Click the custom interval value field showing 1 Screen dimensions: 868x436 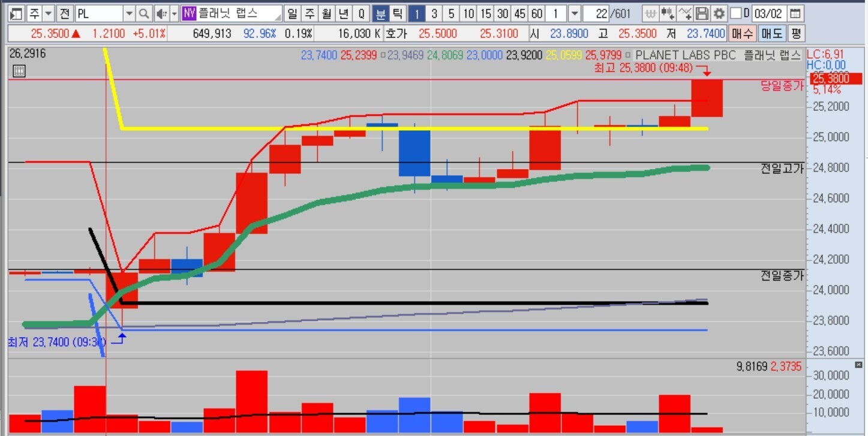click(x=557, y=13)
